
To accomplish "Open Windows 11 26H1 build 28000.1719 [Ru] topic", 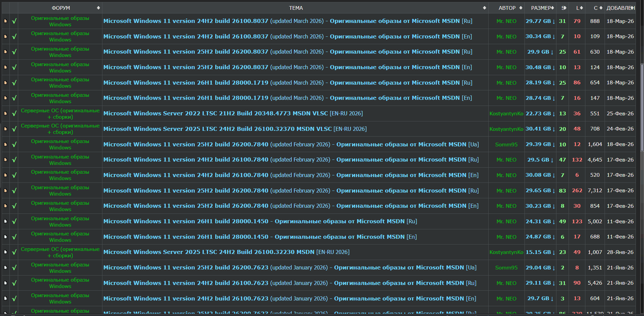I will (288, 83).
